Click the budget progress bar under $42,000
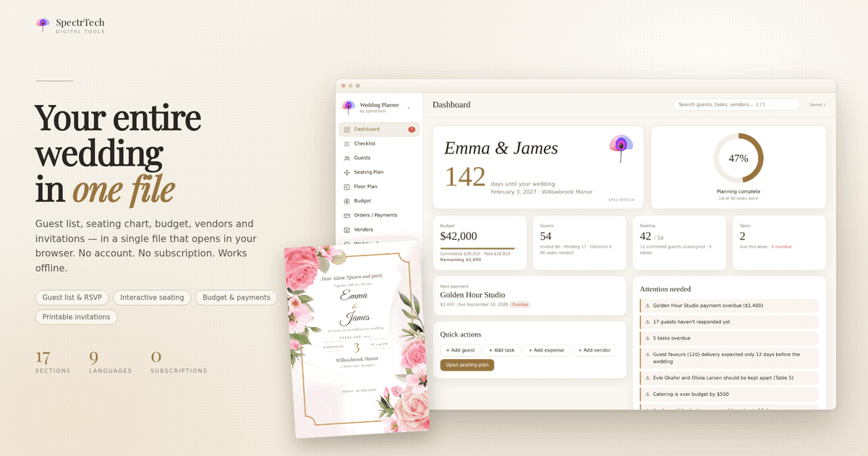 (x=479, y=248)
